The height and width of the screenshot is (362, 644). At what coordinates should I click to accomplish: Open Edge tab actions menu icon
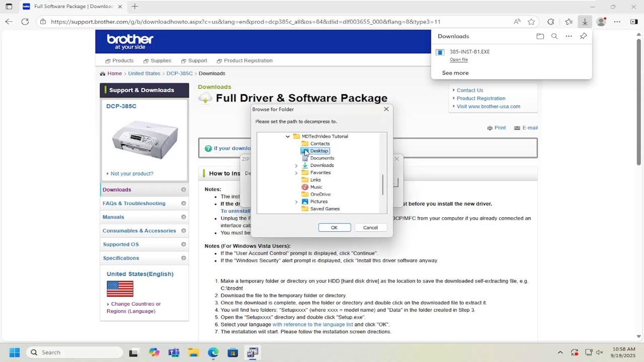click(9, 7)
